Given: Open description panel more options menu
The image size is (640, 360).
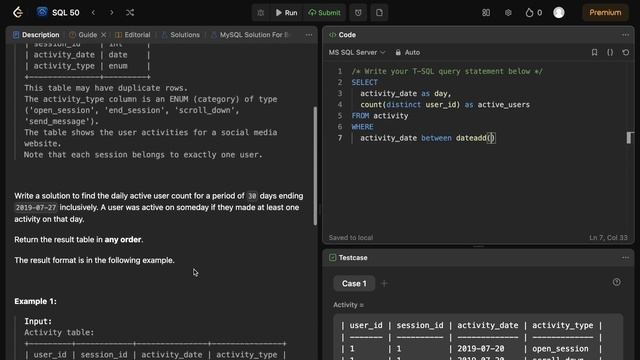Looking at the screenshot, I should (x=309, y=35).
